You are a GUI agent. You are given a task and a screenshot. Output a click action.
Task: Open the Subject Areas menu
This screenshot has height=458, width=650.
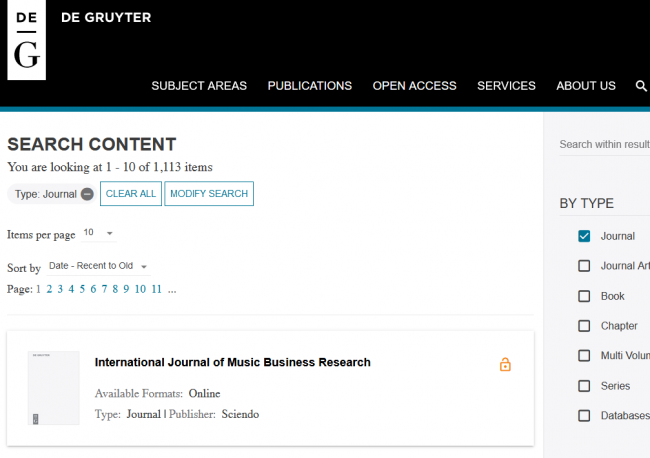pyautogui.click(x=199, y=86)
